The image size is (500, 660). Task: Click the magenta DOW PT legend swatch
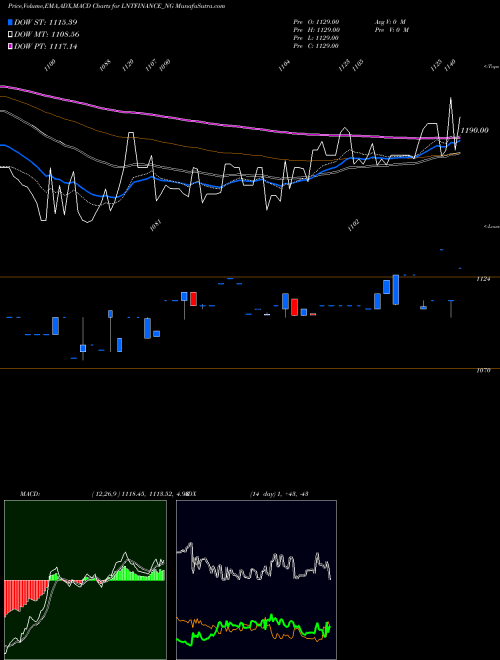click(10, 46)
